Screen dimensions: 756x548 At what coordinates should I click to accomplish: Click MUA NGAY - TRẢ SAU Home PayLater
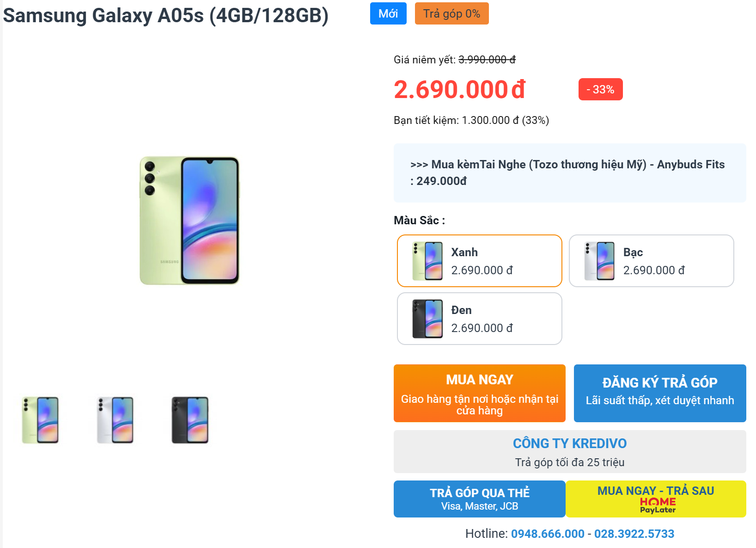656,499
